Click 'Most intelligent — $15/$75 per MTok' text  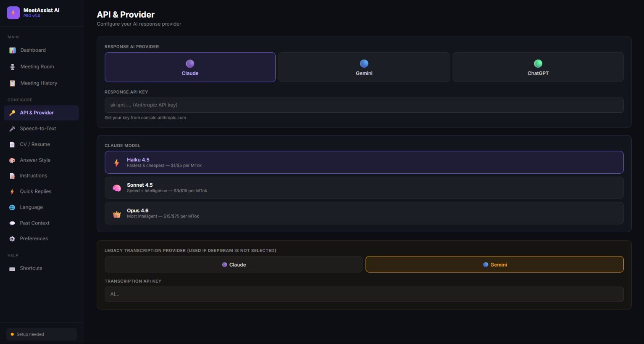click(x=163, y=217)
